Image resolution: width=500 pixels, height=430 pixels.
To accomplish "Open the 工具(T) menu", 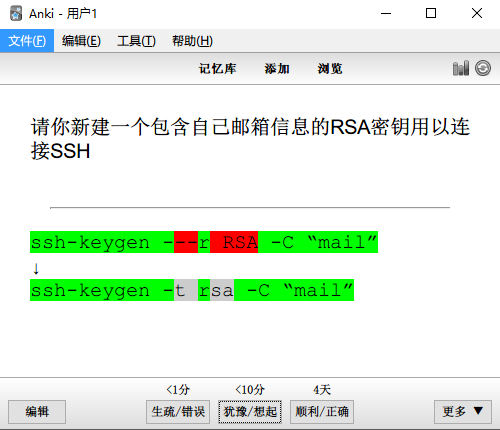I will (x=136, y=41).
